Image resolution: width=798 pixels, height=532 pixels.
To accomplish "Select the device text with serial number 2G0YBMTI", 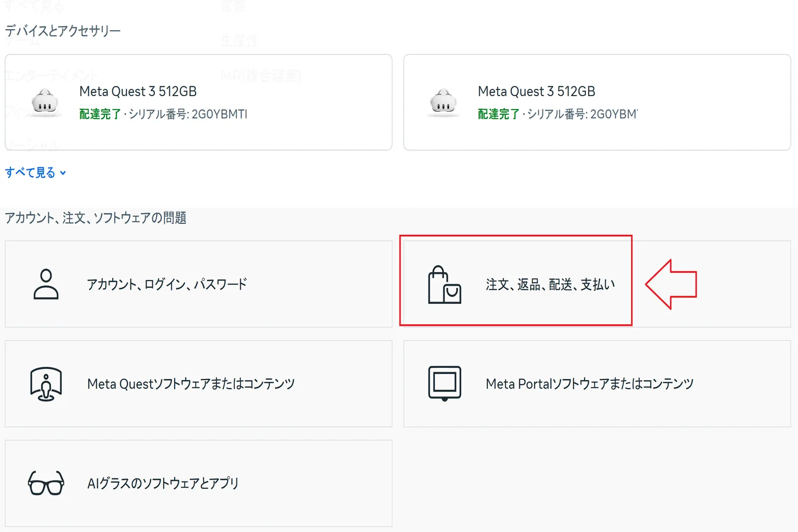I will (x=163, y=114).
